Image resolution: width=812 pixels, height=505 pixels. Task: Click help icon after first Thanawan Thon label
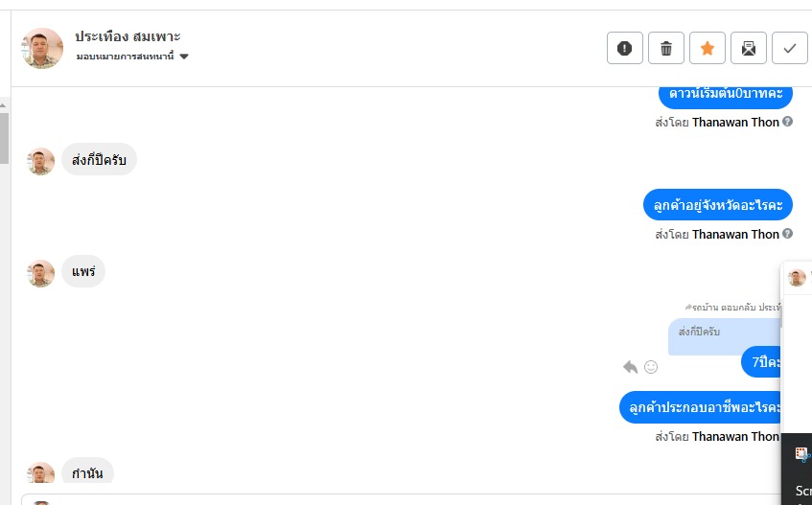pyautogui.click(x=788, y=122)
